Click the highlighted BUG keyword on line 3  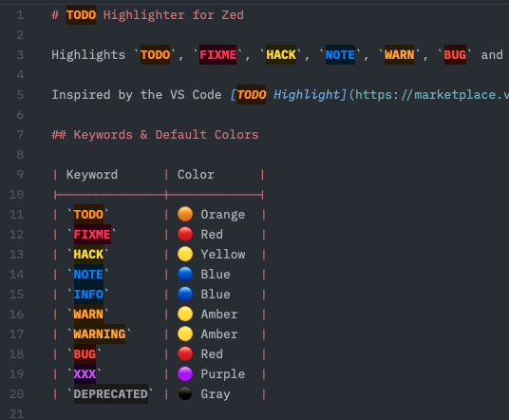tap(455, 54)
